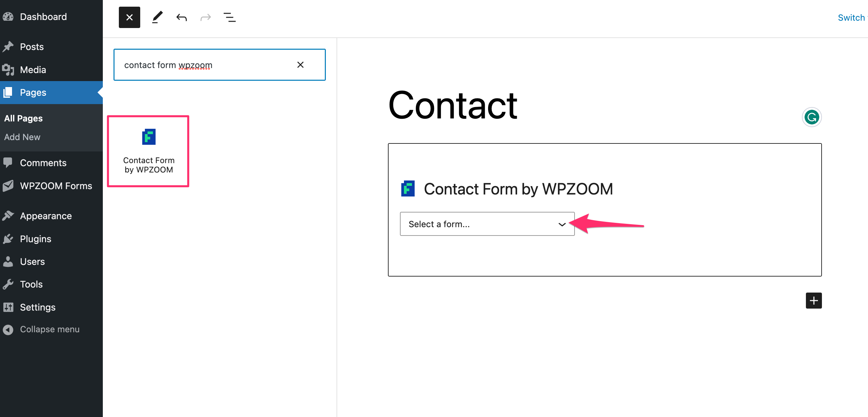Undo the last change
This screenshot has height=417, width=868.
click(181, 17)
